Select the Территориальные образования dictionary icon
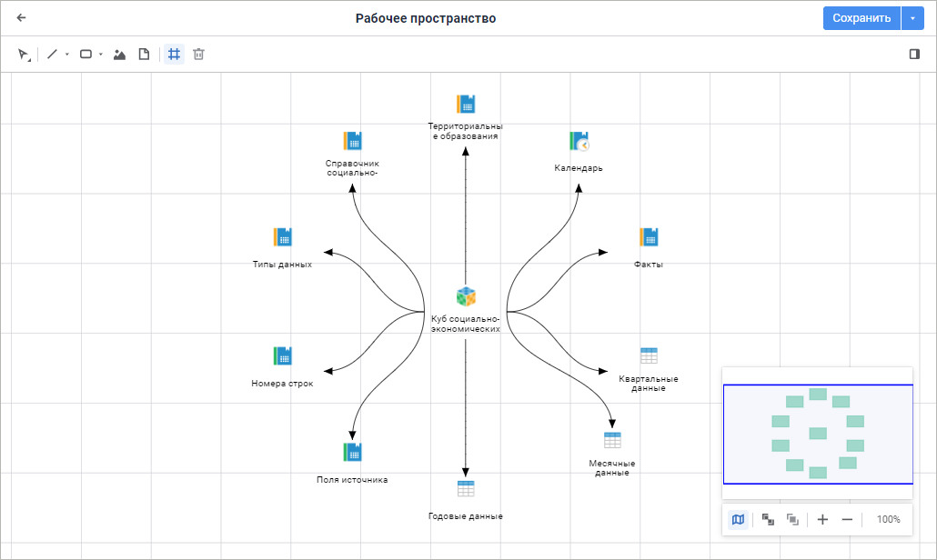Viewport: 937px width, 560px height. 466,104
